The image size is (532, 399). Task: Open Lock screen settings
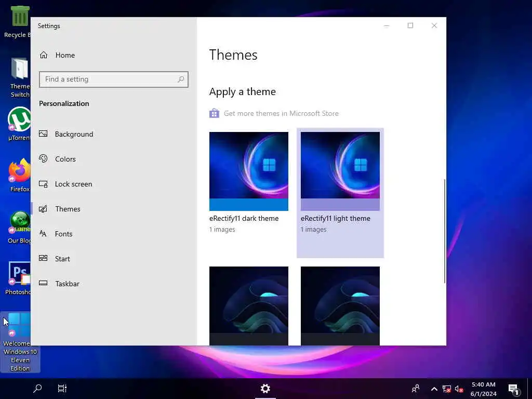tap(114, 184)
